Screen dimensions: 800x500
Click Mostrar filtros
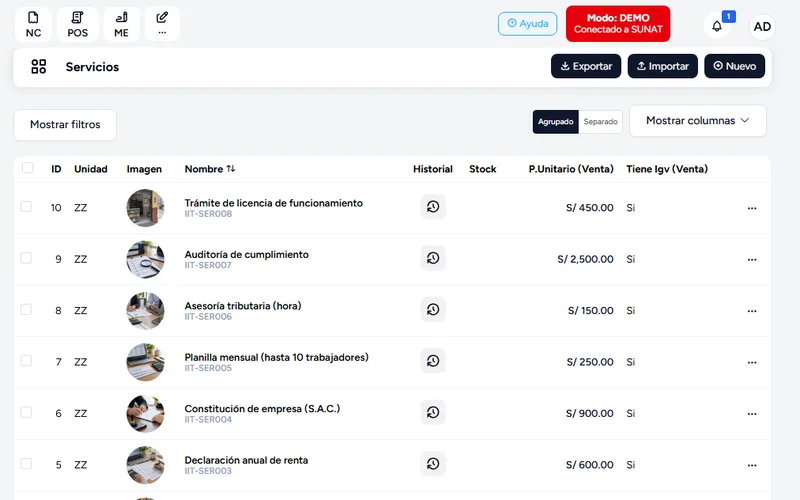pyautogui.click(x=65, y=124)
